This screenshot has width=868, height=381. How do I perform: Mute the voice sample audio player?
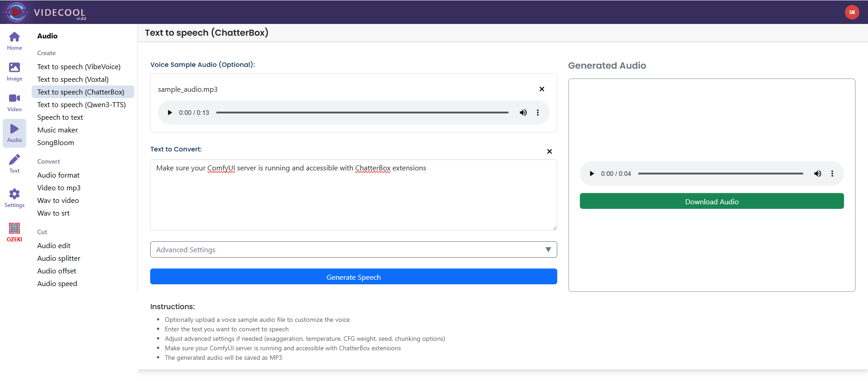[x=523, y=113]
